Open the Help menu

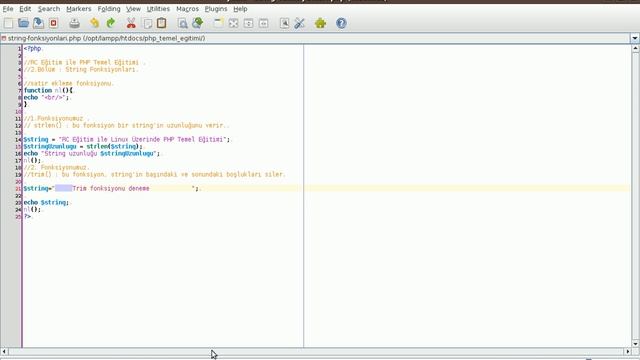[240, 9]
